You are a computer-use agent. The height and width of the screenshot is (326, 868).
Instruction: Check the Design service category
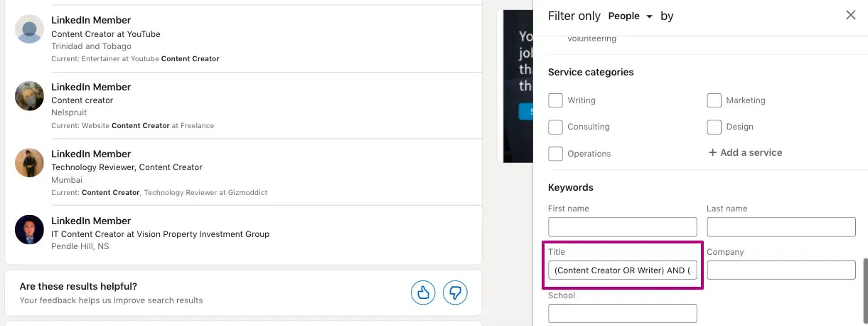714,127
